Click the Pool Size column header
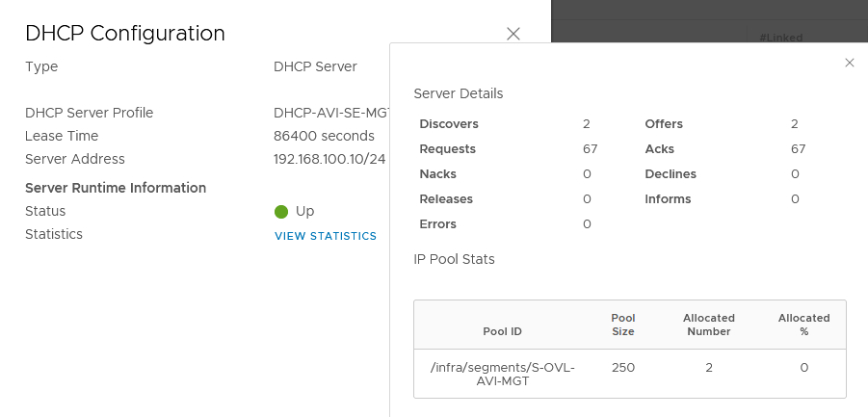The image size is (868, 417). click(622, 325)
